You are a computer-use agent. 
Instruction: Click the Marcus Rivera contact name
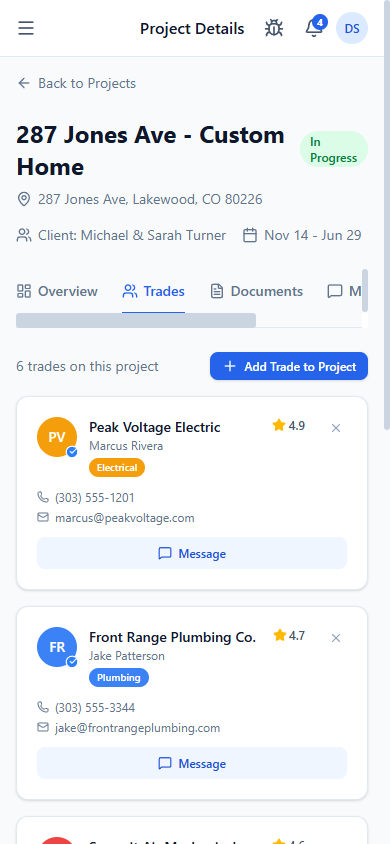click(126, 446)
